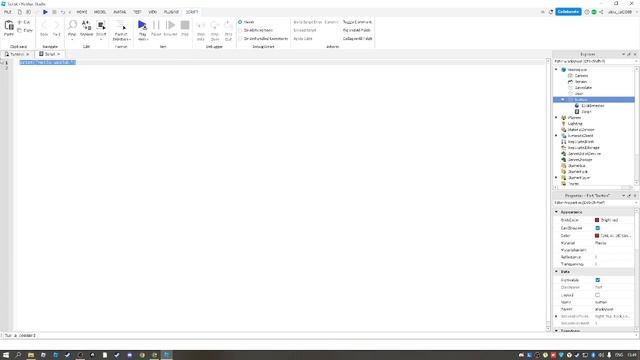Open the Find magnifier tool
640x360 pixels.
(x=72, y=25)
